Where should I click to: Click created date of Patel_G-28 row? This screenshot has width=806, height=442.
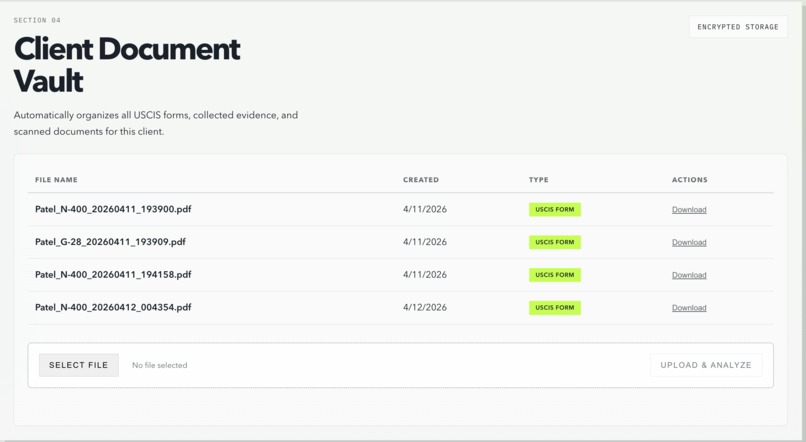click(425, 242)
